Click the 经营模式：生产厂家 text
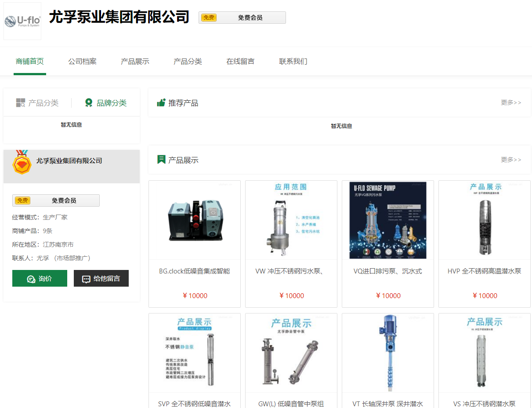The height and width of the screenshot is (408, 532). pos(40,217)
